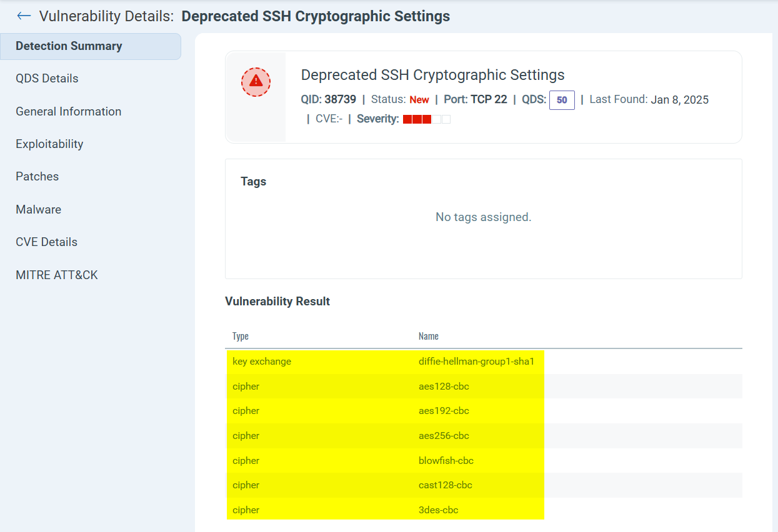This screenshot has height=532, width=778.
Task: Open the MITRE ATT&CK section
Action: click(x=57, y=275)
